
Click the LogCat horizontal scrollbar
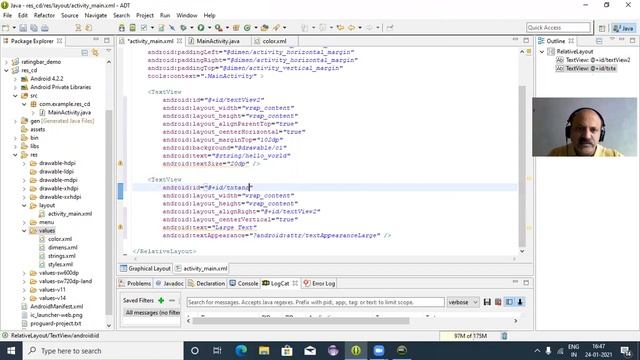click(301, 321)
